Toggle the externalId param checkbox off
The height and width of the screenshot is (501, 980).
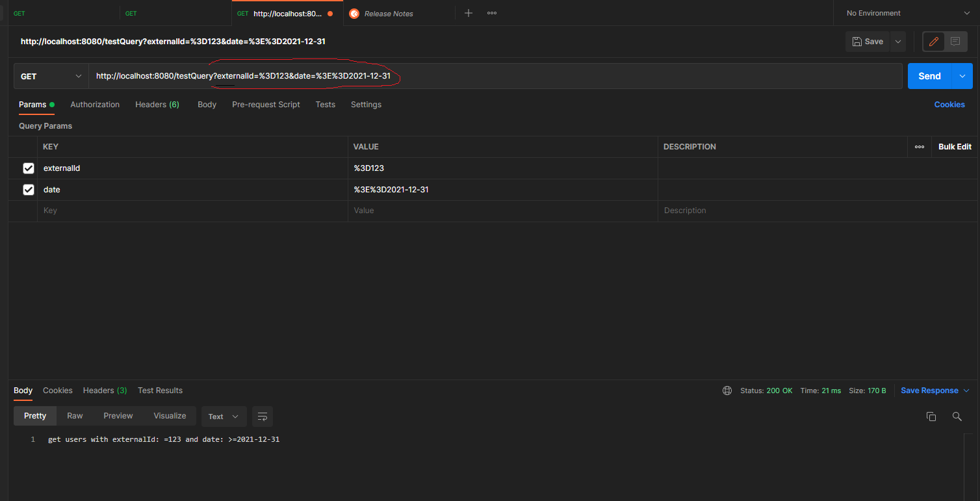(x=29, y=168)
